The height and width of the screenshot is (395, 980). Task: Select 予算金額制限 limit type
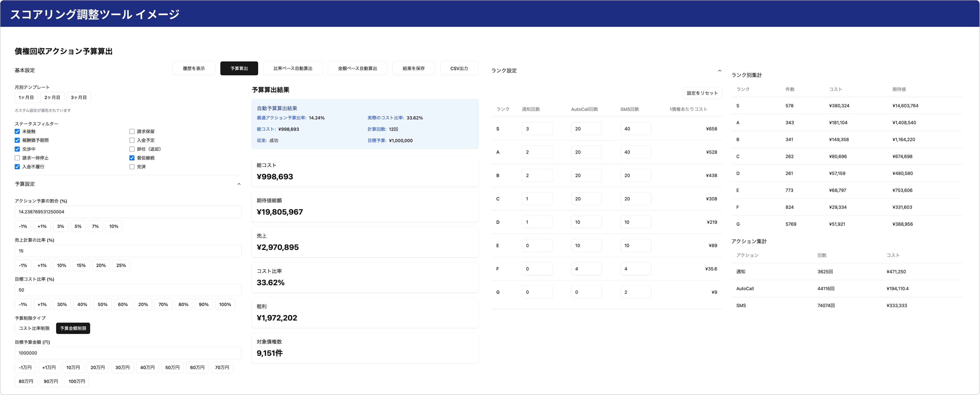[x=73, y=328]
